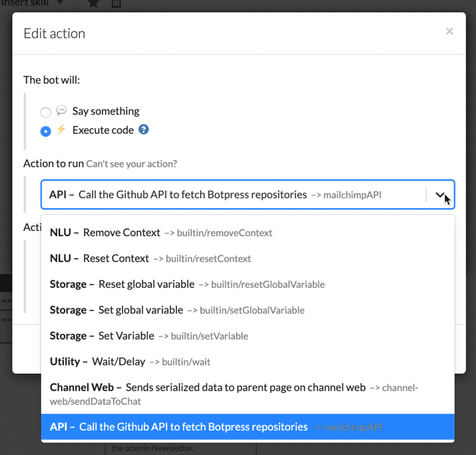The width and height of the screenshot is (476, 455).
Task: Pick Storage Set global variable option
Action: [247, 310]
